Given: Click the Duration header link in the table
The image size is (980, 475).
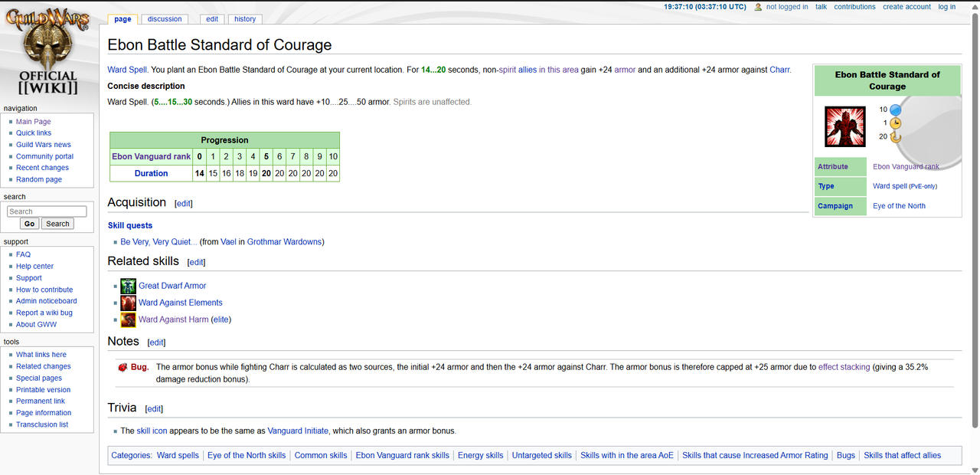Looking at the screenshot, I should pos(151,174).
